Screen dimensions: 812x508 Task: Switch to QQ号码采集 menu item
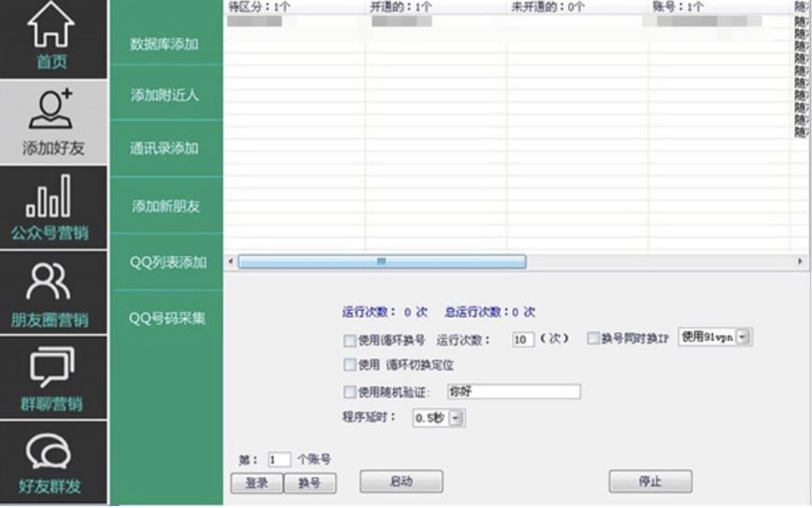click(167, 318)
